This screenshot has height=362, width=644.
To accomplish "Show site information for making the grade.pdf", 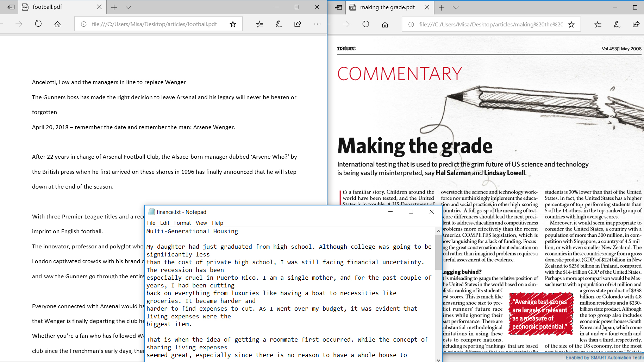I will click(411, 24).
